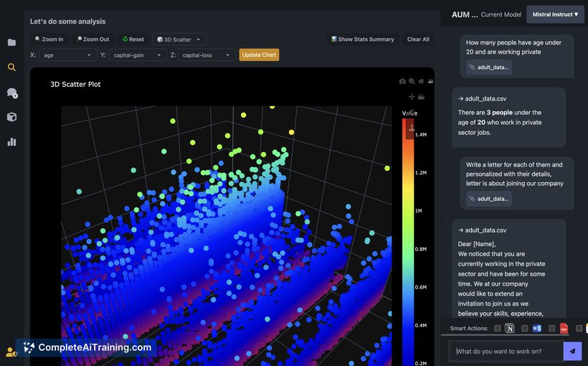Start a new chat from sidebar icon
This screenshot has height=366, width=588.
pos(12,93)
